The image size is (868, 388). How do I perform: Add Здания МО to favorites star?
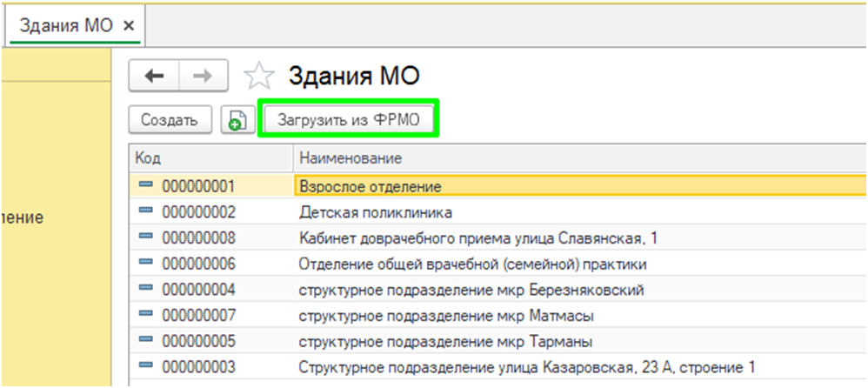(x=257, y=77)
